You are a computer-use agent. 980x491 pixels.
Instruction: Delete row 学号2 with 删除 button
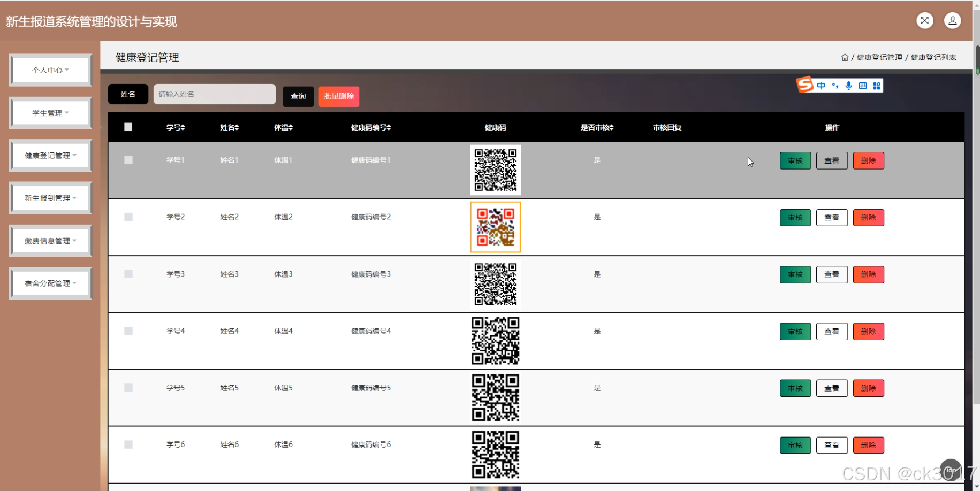click(868, 218)
